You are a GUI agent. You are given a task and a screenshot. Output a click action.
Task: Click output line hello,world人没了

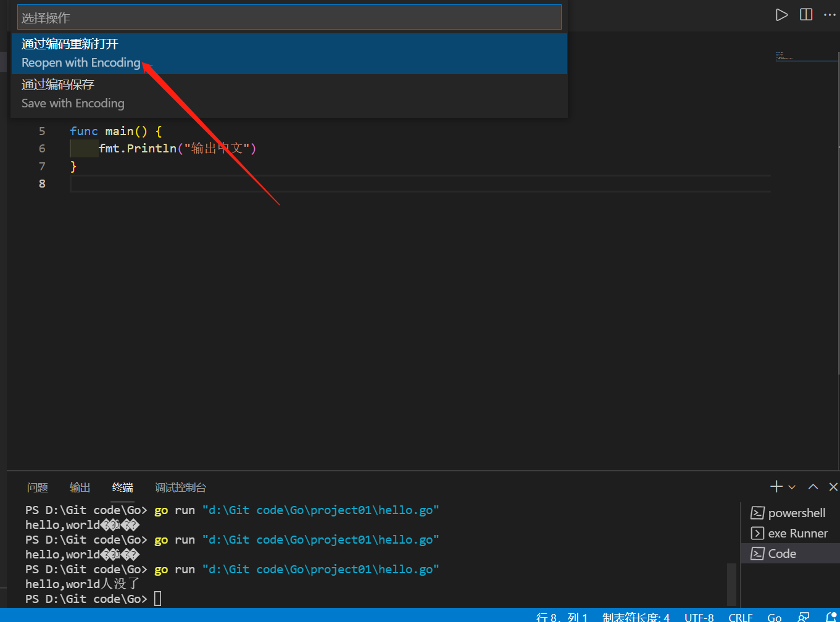[x=83, y=584]
